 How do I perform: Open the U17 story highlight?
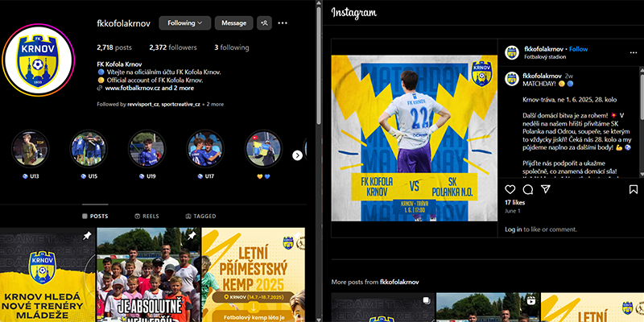pos(205,148)
